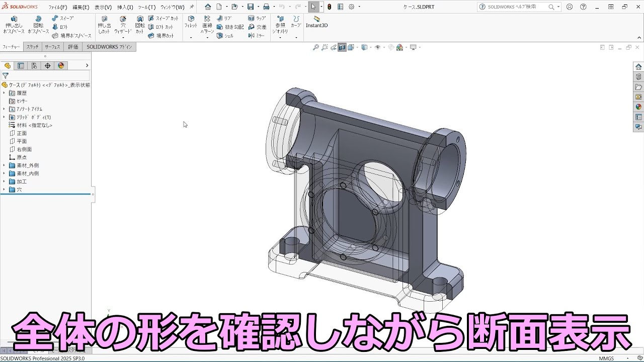The height and width of the screenshot is (362, 644).
Task: Click the save icon in title toolbar
Action: click(251, 7)
